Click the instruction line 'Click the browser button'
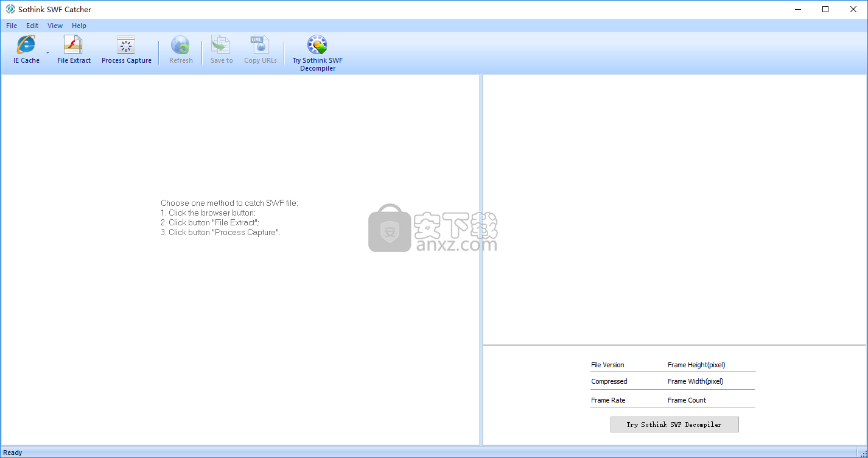 tap(208, 213)
